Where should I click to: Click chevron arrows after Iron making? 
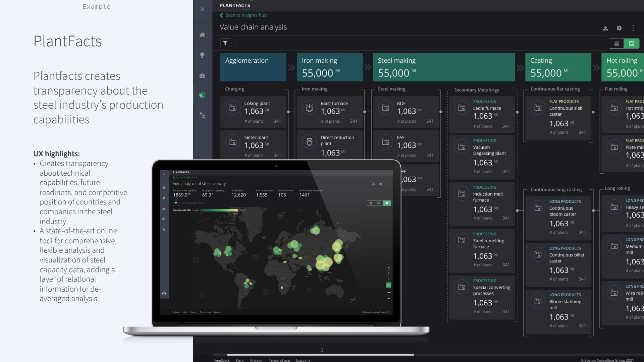(x=368, y=67)
